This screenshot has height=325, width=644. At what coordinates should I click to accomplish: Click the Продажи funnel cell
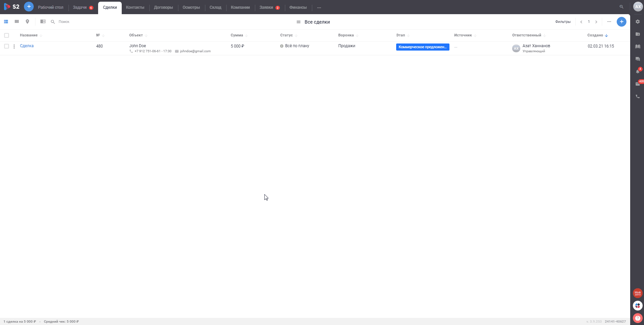tap(347, 46)
